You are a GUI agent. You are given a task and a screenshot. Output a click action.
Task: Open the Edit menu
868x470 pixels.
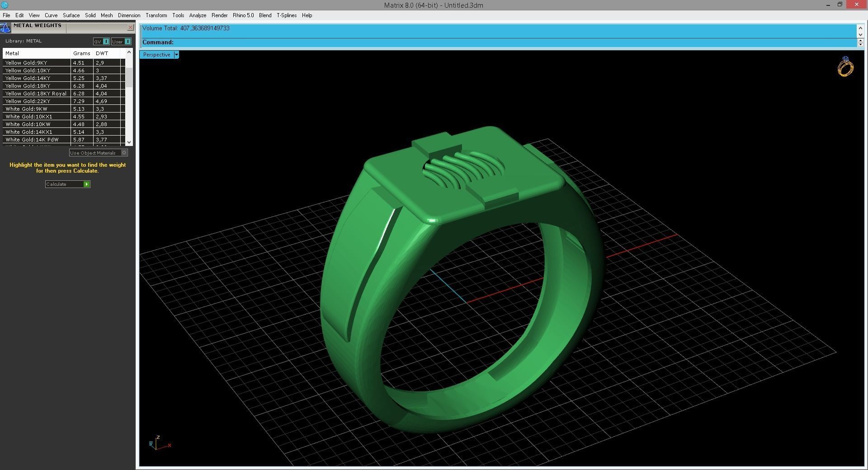click(x=19, y=15)
